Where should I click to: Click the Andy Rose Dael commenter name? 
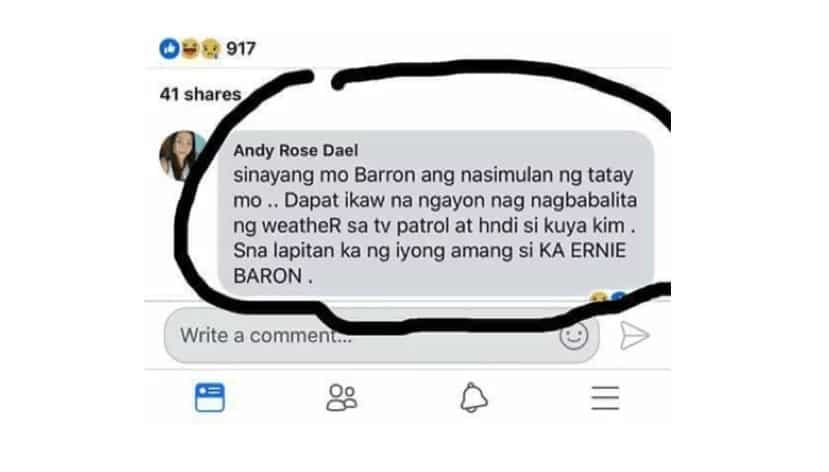pos(296,150)
